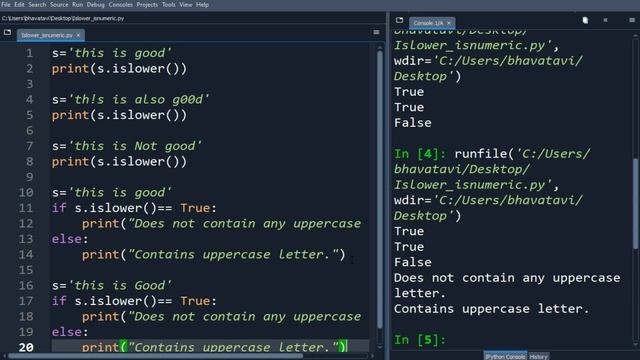This screenshot has height=360, width=640.
Task: Click the editor scrollbar down arrow
Action: [x=380, y=347]
